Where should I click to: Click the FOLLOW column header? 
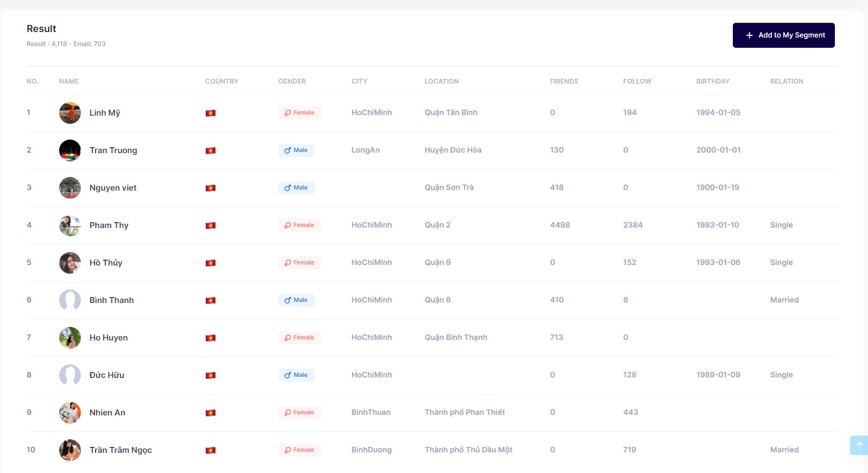tap(637, 81)
